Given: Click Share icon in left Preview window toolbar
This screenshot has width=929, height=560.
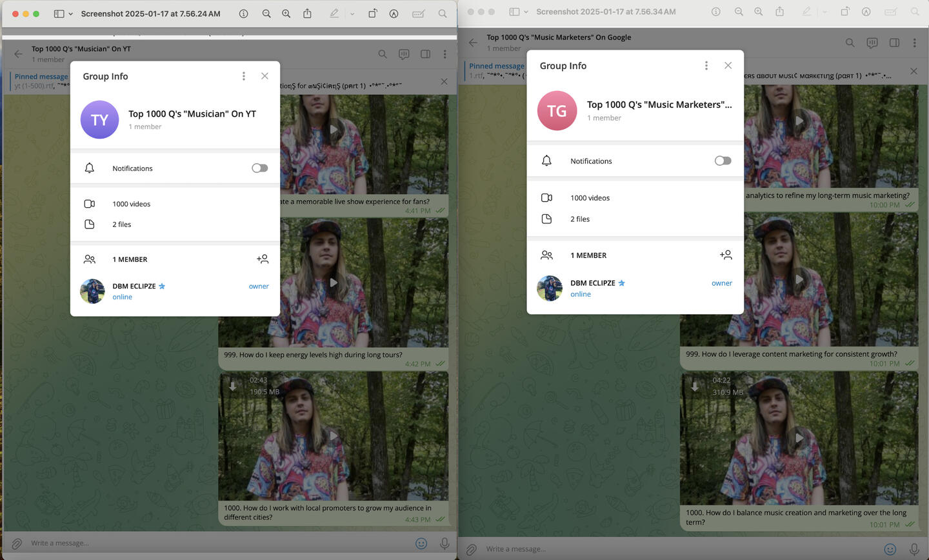Looking at the screenshot, I should tap(308, 14).
